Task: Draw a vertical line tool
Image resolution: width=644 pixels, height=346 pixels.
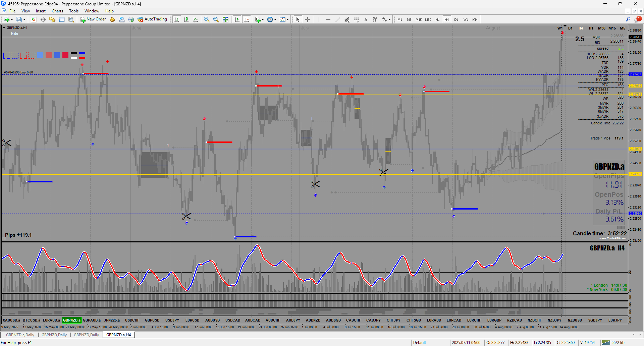Action: tap(319, 19)
